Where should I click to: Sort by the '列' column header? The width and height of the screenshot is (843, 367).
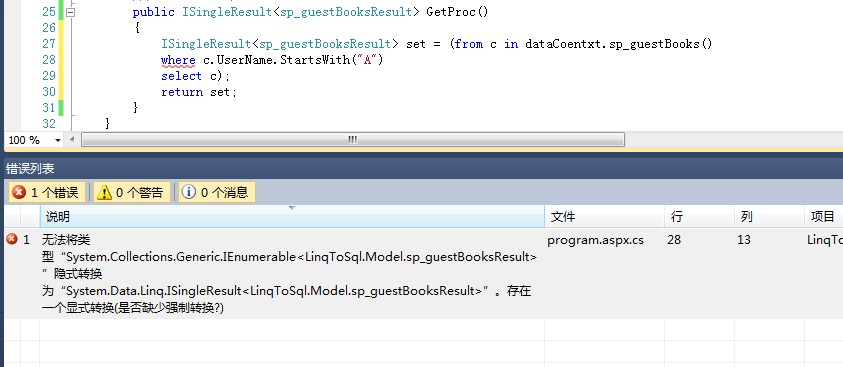click(x=769, y=217)
